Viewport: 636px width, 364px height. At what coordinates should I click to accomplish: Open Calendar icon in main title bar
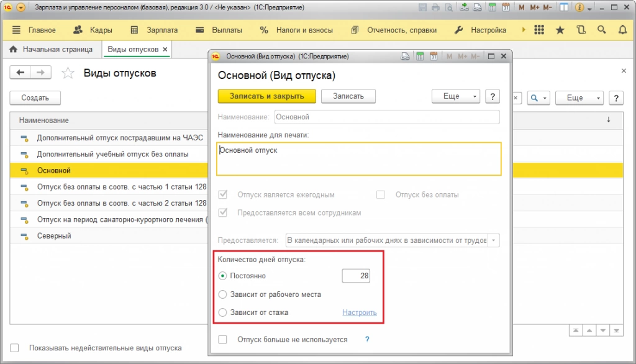506,7
